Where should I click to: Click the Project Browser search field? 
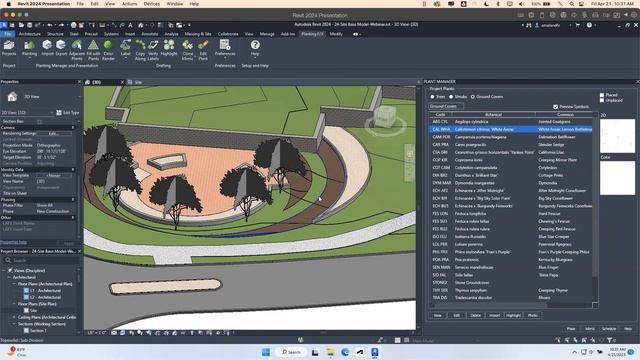(x=40, y=260)
